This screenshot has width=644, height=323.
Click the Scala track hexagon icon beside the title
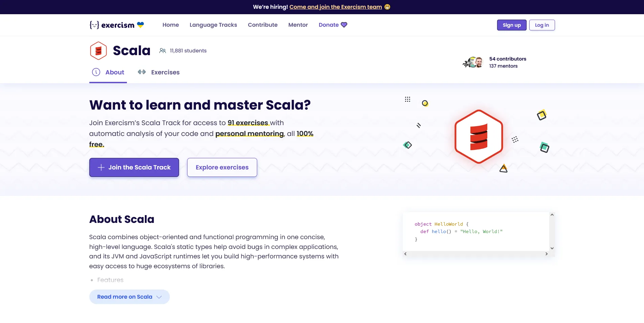[x=98, y=51]
